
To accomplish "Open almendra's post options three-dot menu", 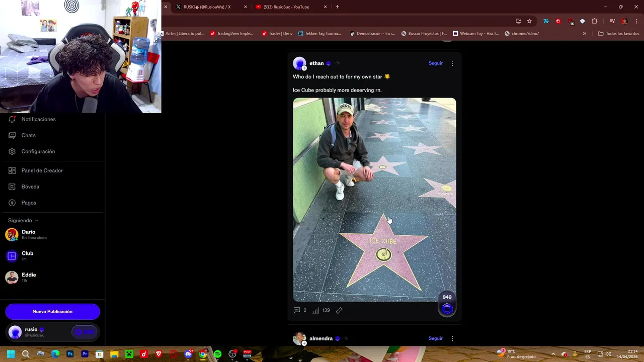I will pos(452,338).
